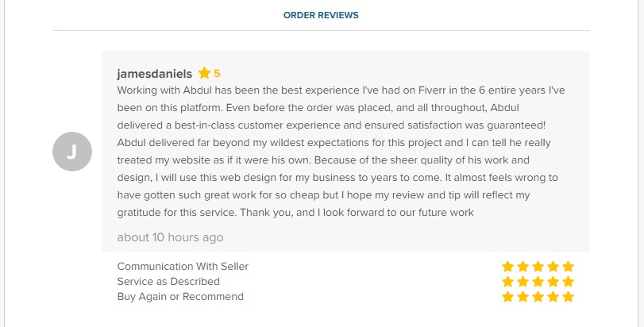The image size is (644, 327).
Task: Select fifth star for Buy Again or Recommend
Action: [568, 297]
